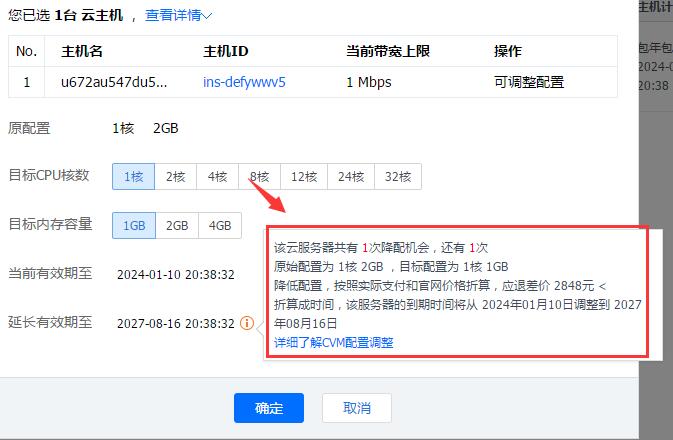Click the info icon beside extended expiry date
The height and width of the screenshot is (440, 673).
pyautogui.click(x=247, y=323)
